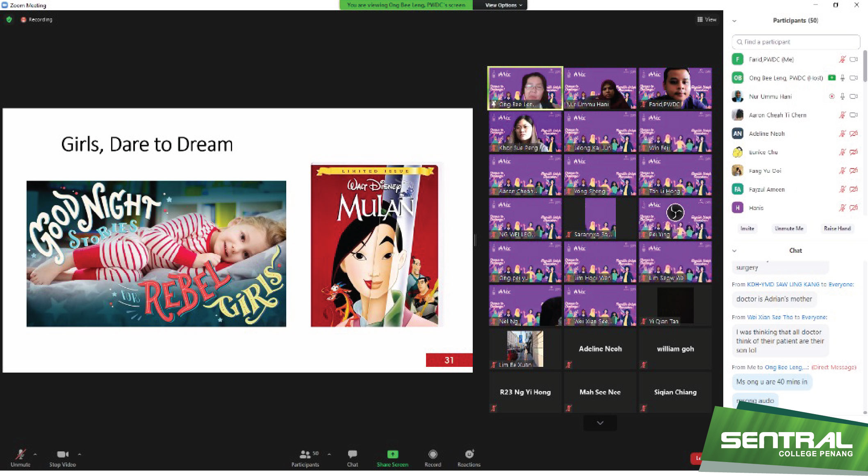Open the View Options dropdown

(x=503, y=5)
